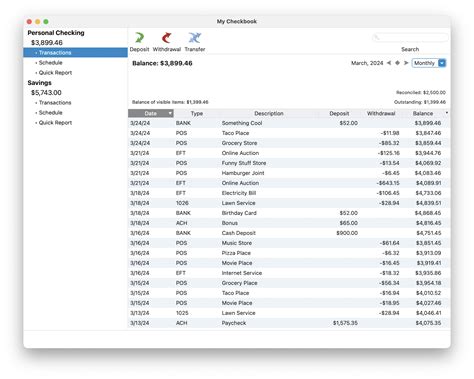Select the 3/15/24 Taco Place row
Image resolution: width=474 pixels, height=379 pixels.
click(289, 293)
